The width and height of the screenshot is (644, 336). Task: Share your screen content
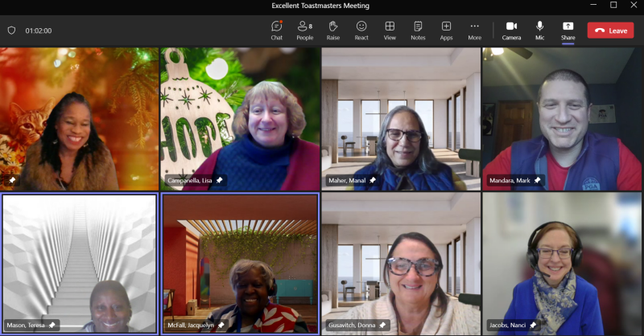[568, 31]
